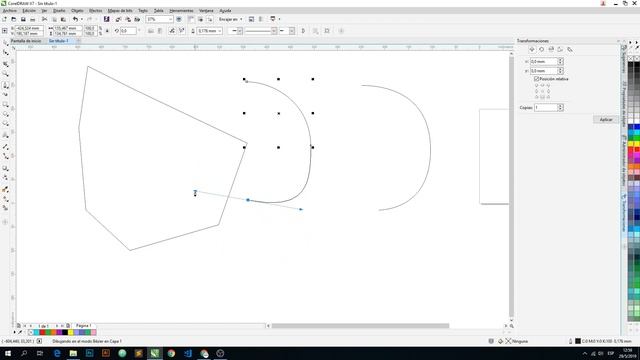This screenshot has height=360, width=640.
Task: Pick the red swatch in document palette
Action: point(42,333)
